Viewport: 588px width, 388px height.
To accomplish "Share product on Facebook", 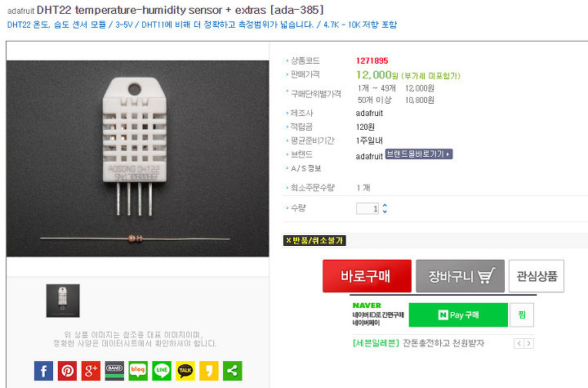I will point(43,371).
